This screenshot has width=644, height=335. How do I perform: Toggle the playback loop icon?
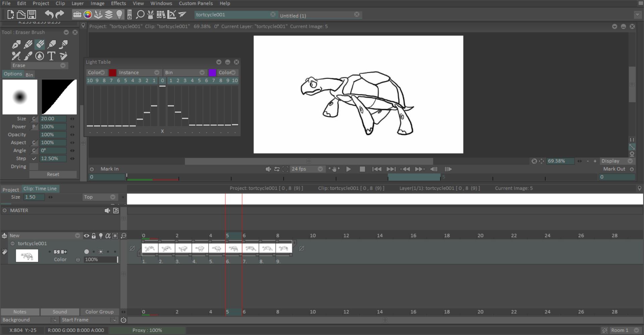pyautogui.click(x=277, y=169)
